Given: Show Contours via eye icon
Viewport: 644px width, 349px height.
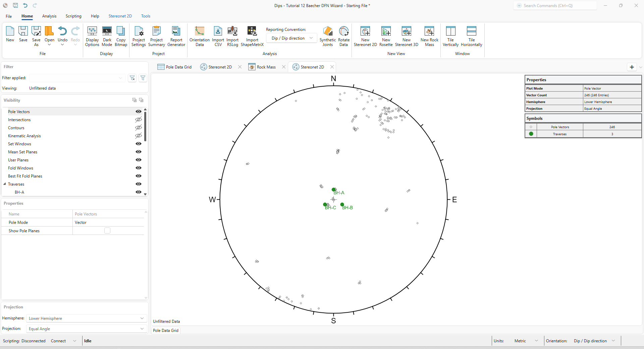Looking at the screenshot, I should coord(138,128).
